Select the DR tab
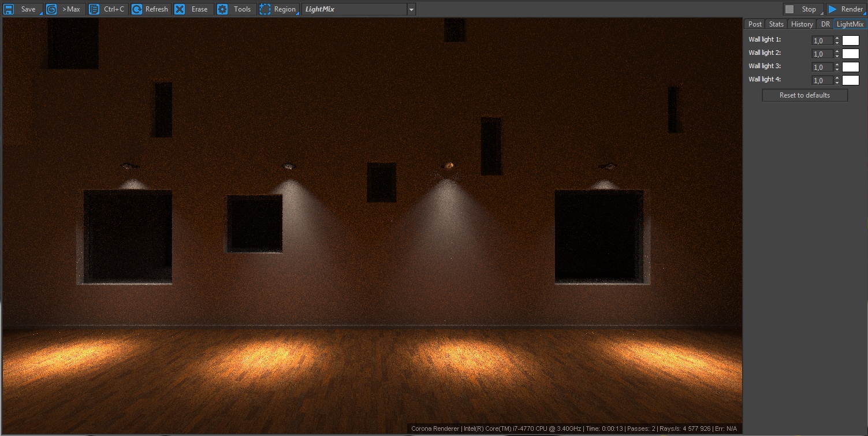Screen dimensions: 868x436 click(x=825, y=24)
